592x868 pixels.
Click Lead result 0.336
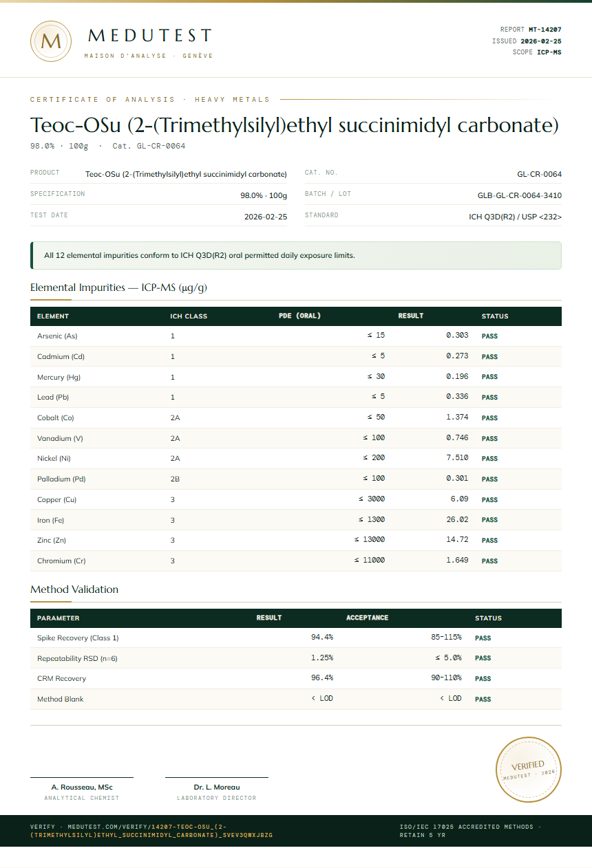coord(457,397)
